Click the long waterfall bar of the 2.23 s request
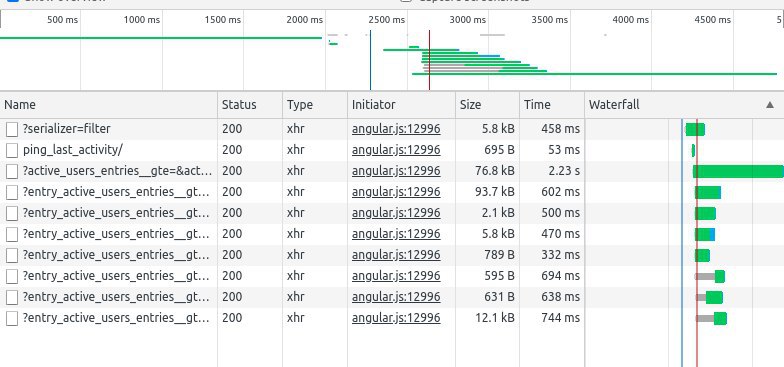 coord(738,172)
